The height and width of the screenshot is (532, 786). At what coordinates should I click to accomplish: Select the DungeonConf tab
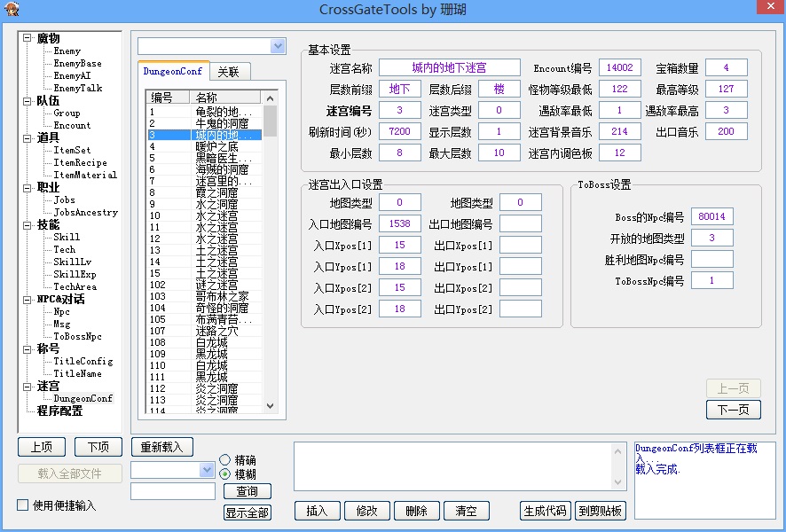pos(173,71)
